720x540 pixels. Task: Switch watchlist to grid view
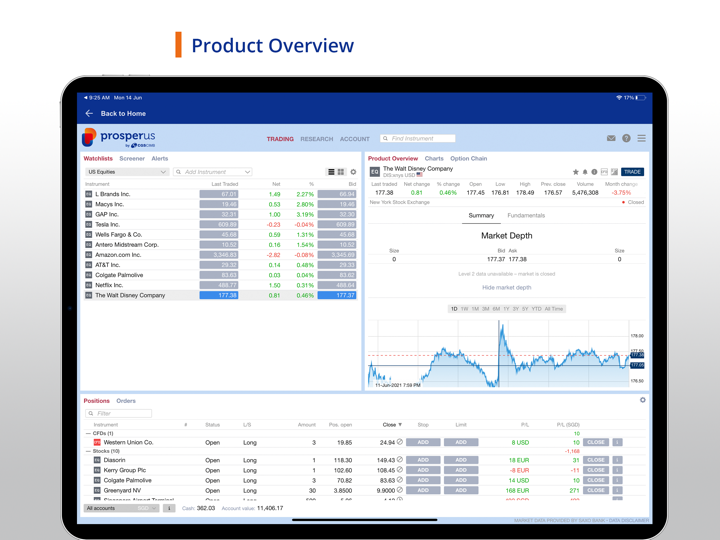(x=341, y=172)
